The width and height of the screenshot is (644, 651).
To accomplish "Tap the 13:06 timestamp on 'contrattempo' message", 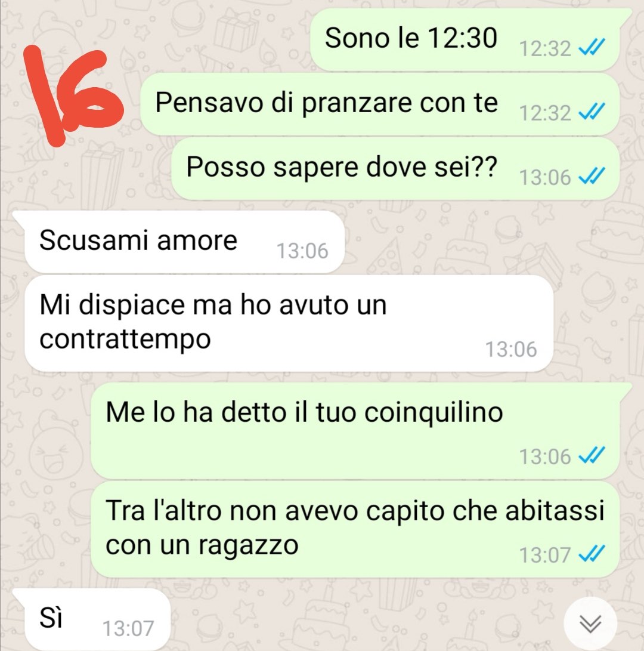I will (511, 349).
